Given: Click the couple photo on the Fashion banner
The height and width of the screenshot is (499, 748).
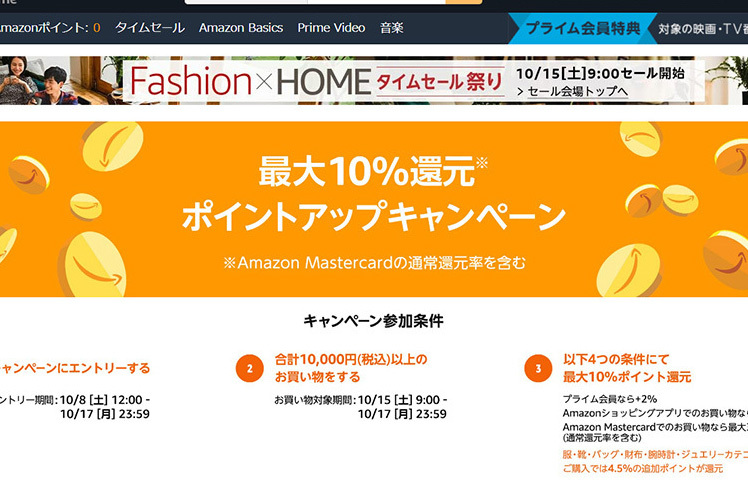Looking at the screenshot, I should point(38,81).
